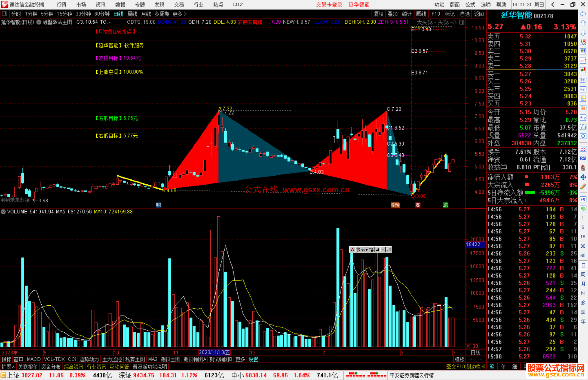588x380 pixels.
Task: Click the 设置 settings button
Action: pyautogui.click(x=253, y=359)
